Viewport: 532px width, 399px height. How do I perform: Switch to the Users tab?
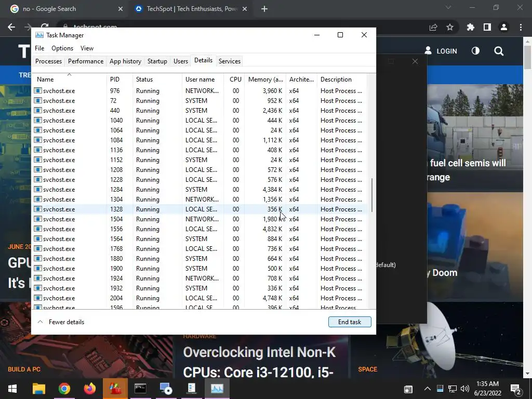[180, 61]
